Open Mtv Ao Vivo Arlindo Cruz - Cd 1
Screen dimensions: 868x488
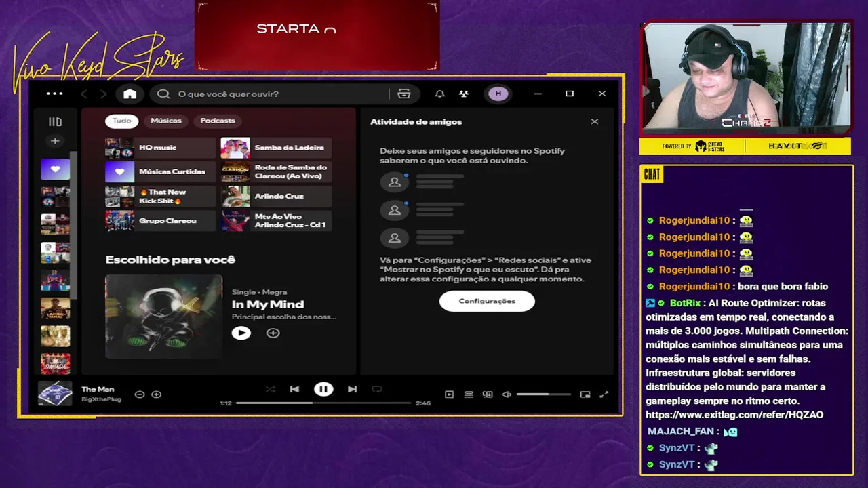click(x=276, y=221)
